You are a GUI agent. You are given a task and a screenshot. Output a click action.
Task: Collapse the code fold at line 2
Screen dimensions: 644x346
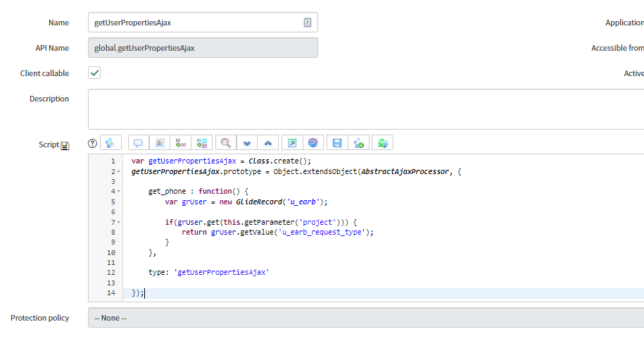[x=119, y=171]
